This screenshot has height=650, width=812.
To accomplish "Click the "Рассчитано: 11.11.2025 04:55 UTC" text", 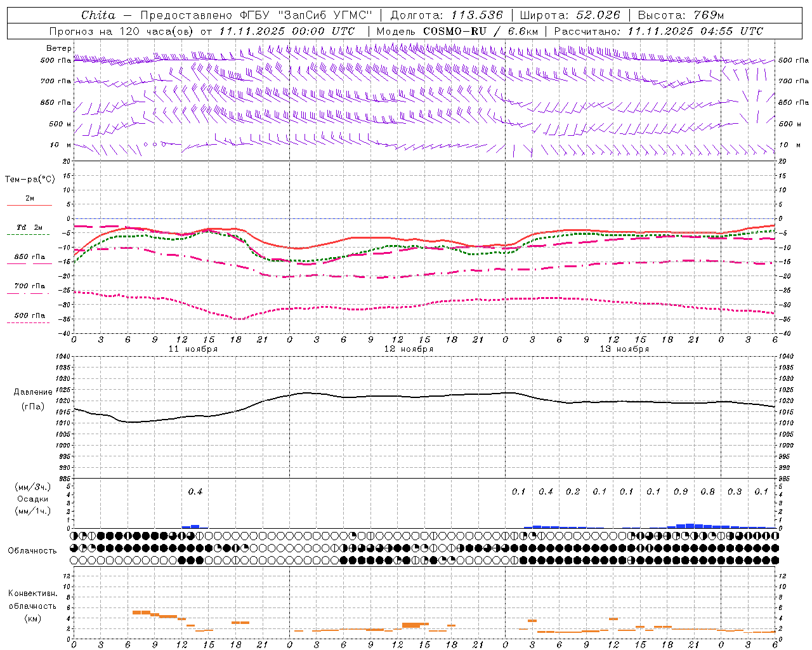I will pos(658,31).
